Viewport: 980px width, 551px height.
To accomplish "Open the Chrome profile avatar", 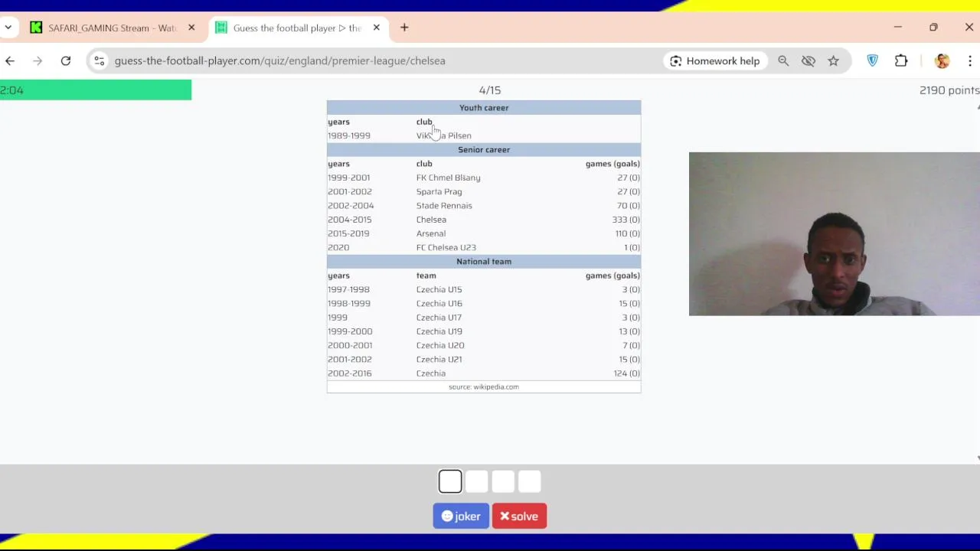I will [942, 60].
